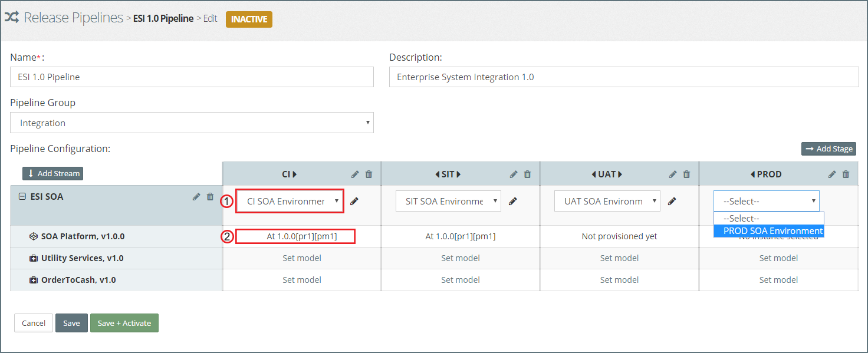Click into the Description text field
This screenshot has width=868, height=353.
(x=623, y=77)
